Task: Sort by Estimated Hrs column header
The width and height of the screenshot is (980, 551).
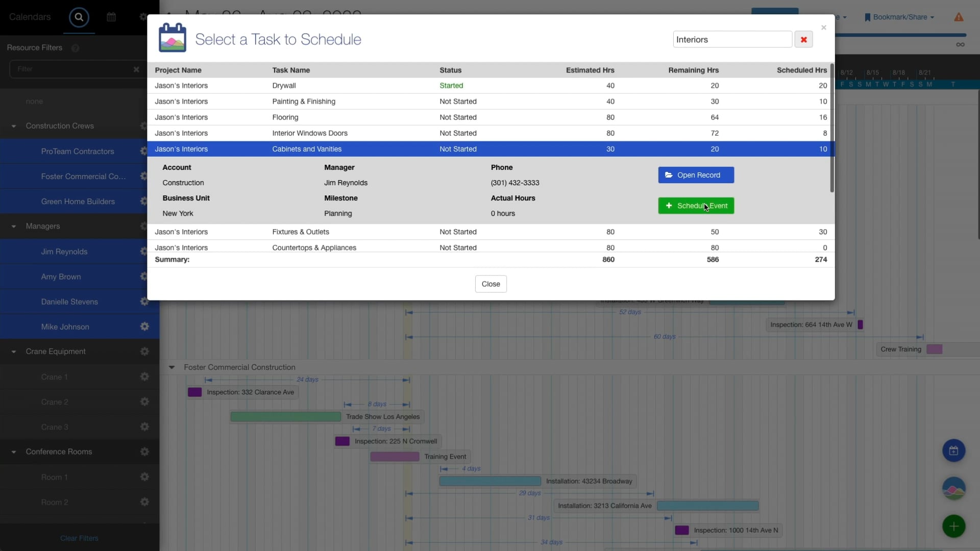Action: click(590, 70)
